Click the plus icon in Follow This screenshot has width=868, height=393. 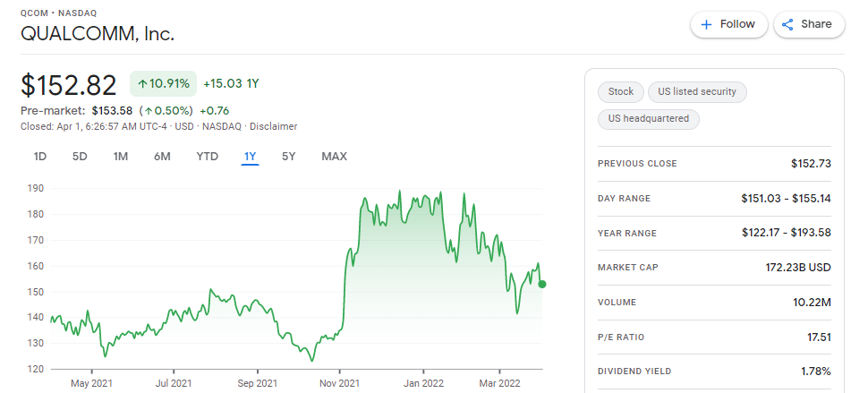click(706, 24)
